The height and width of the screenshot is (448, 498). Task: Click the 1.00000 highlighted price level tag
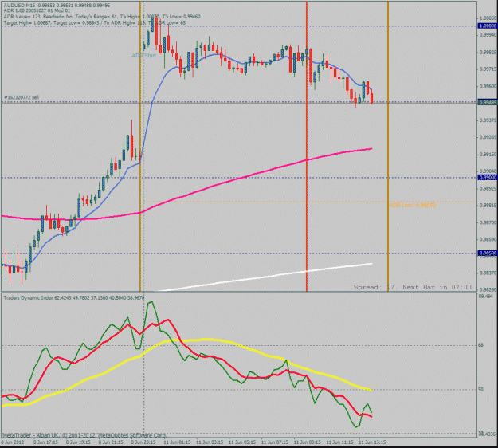click(488, 26)
